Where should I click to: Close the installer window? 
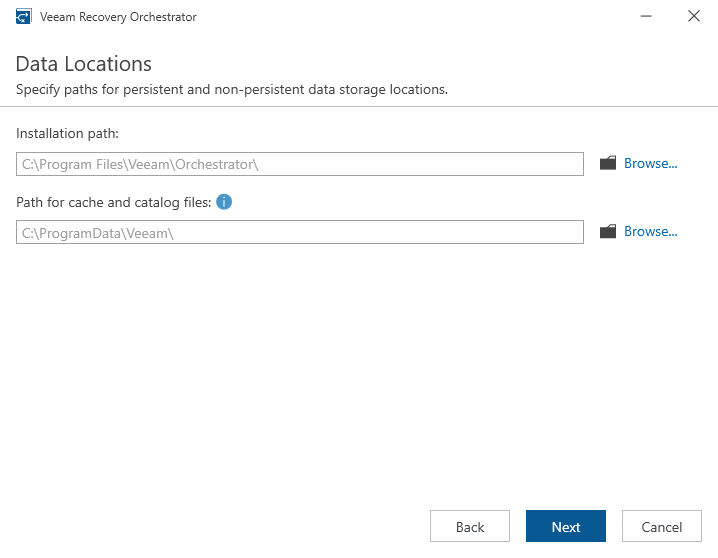click(x=693, y=16)
